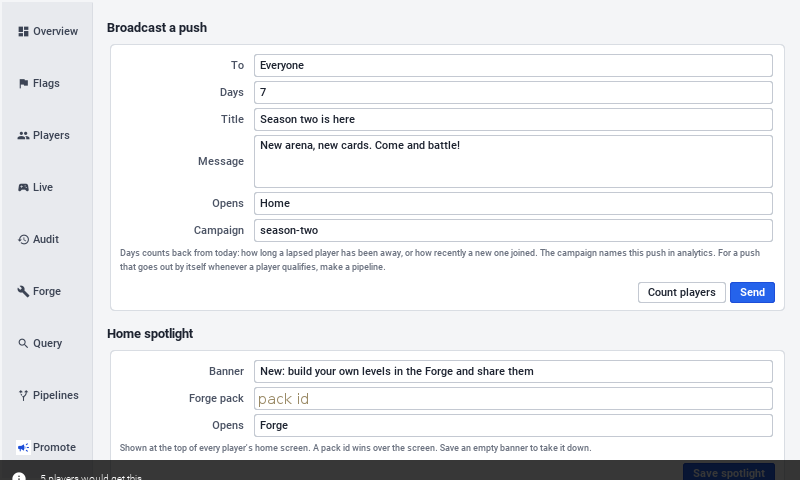Click the info icon in the toast
Image resolution: width=800 pixels, height=480 pixels.
pos(18,476)
